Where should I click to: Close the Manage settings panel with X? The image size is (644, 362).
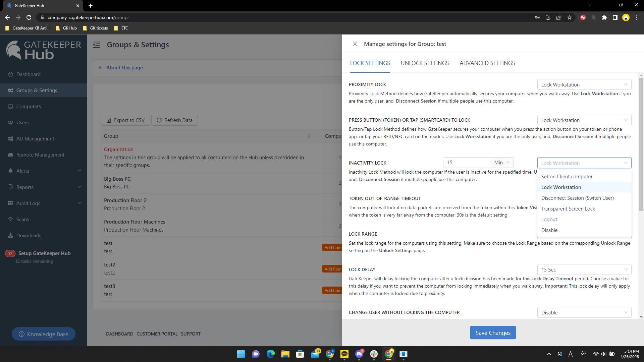[355, 44]
